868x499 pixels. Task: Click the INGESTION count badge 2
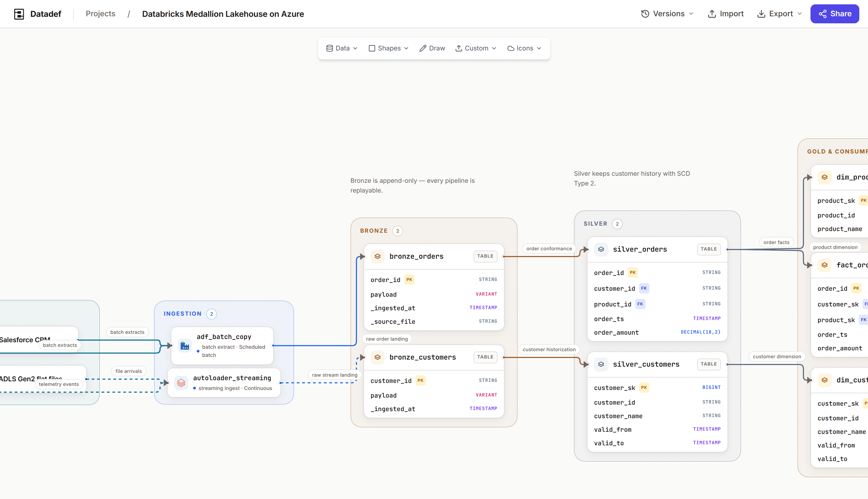click(211, 314)
